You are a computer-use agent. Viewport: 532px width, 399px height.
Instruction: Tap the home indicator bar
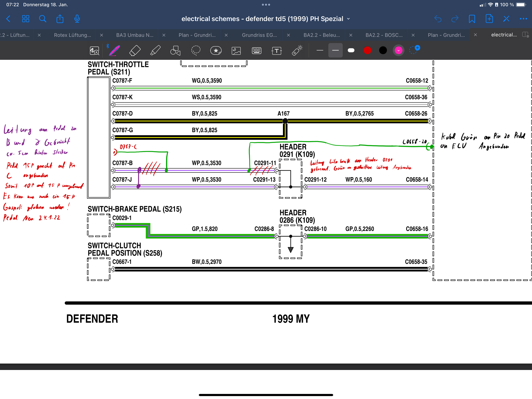266,395
